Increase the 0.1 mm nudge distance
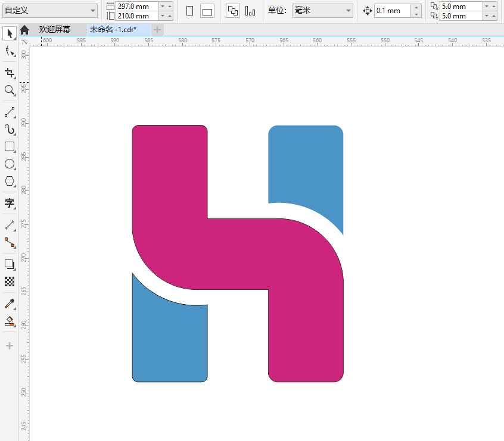The height and width of the screenshot is (441, 504). [416, 7]
